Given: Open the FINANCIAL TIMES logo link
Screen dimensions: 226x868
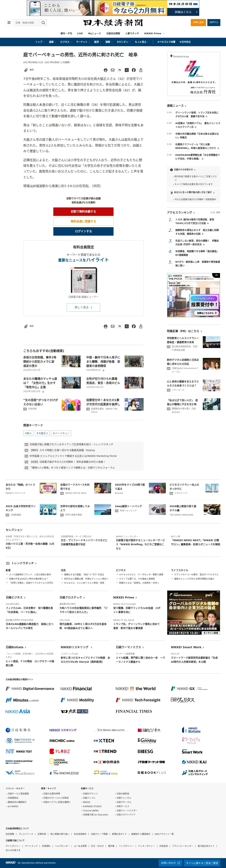Looking at the screenshot, I should [134, 711].
